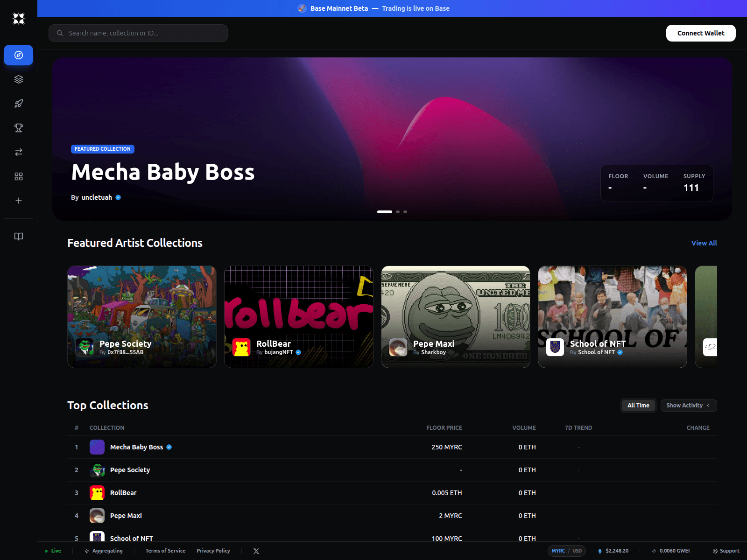This screenshot has height=560, width=747.
Task: Select the Collections layers icon in sidebar
Action: [x=18, y=79]
